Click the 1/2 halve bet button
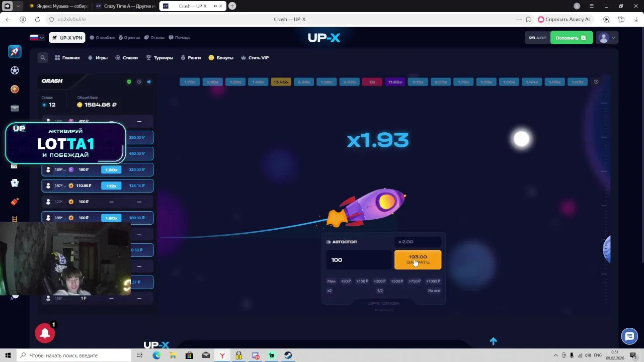Screen dimensions: 644x362 380,291
